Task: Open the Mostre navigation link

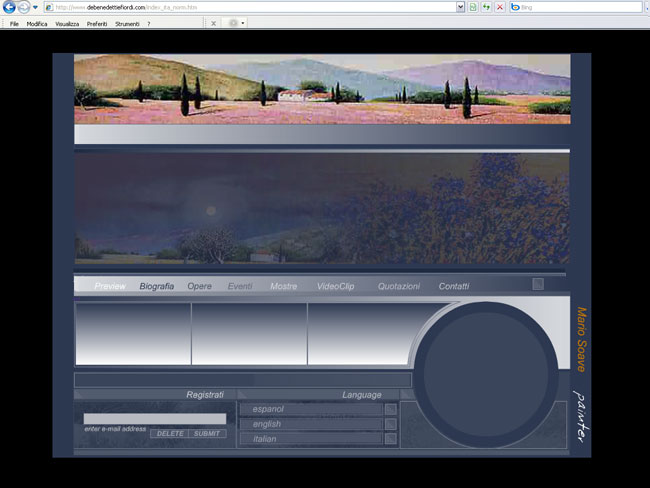Action: coord(284,286)
